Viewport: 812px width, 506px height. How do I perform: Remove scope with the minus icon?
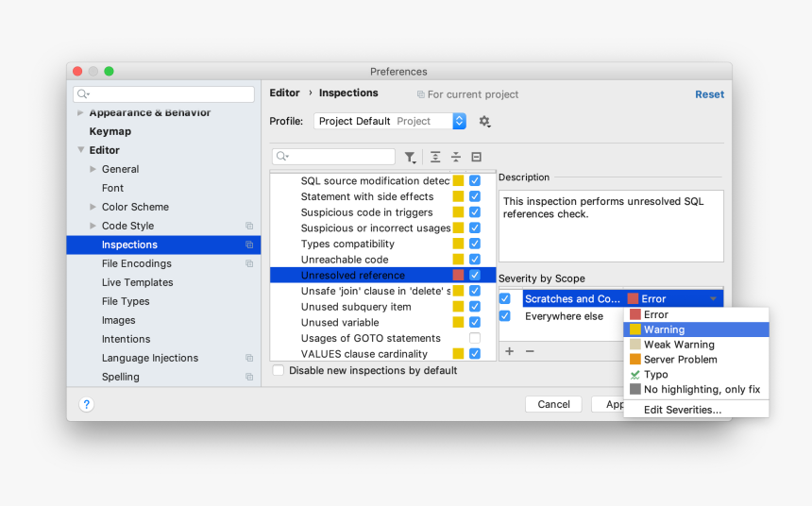click(530, 351)
